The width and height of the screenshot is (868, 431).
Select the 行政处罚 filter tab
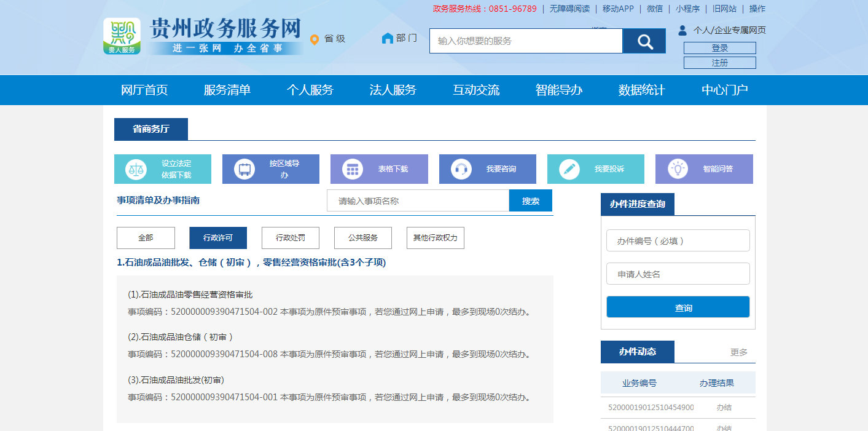(x=290, y=238)
